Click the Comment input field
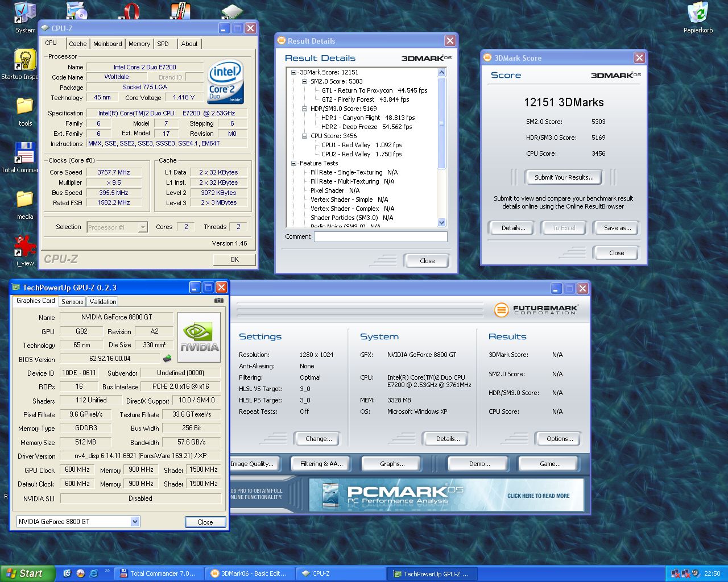728x582 pixels. [x=380, y=237]
